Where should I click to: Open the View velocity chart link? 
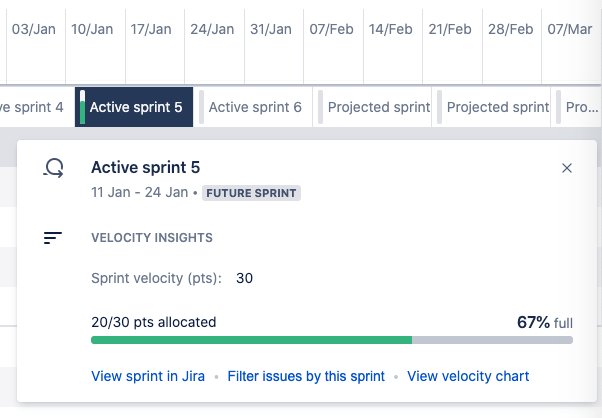pos(468,376)
